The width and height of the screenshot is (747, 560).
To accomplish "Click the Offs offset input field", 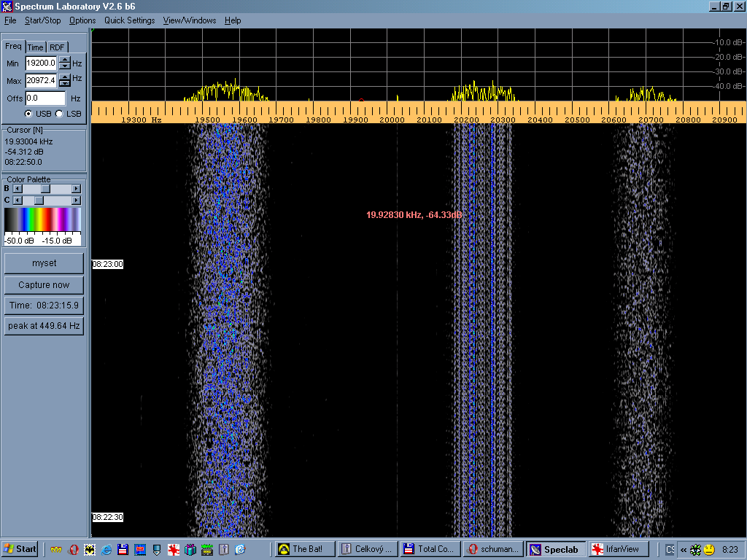I will pos(45,98).
